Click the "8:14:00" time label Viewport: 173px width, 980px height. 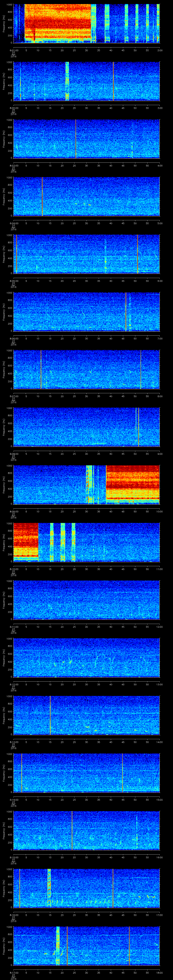14,799
